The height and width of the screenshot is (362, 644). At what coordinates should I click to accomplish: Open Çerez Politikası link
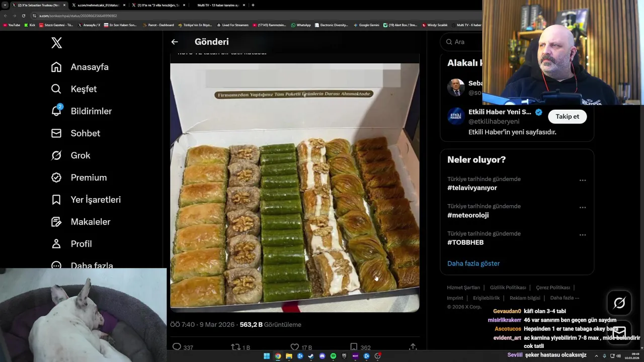tap(553, 288)
